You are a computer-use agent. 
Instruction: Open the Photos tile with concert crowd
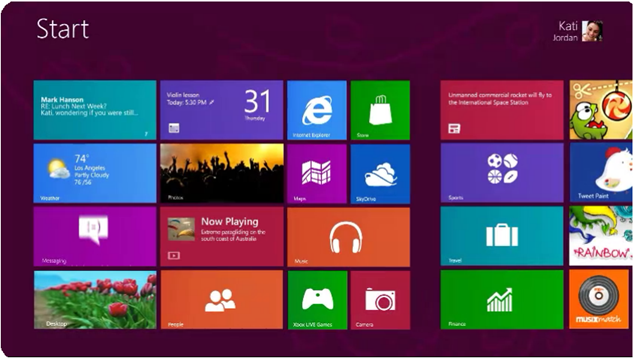pyautogui.click(x=222, y=173)
